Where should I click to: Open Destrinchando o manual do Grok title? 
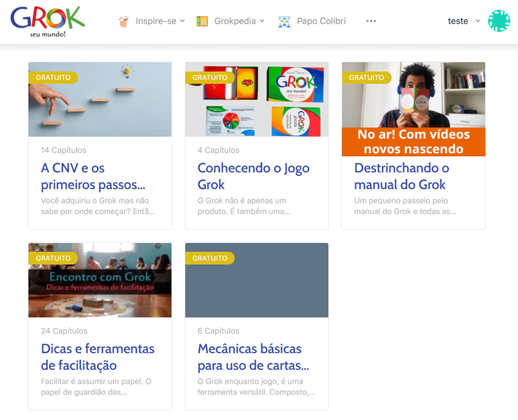pyautogui.click(x=401, y=176)
